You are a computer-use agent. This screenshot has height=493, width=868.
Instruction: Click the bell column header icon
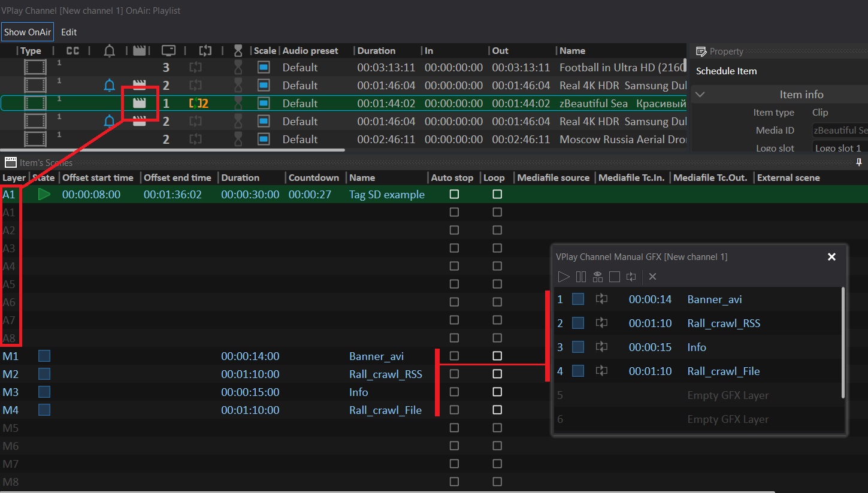click(x=109, y=51)
